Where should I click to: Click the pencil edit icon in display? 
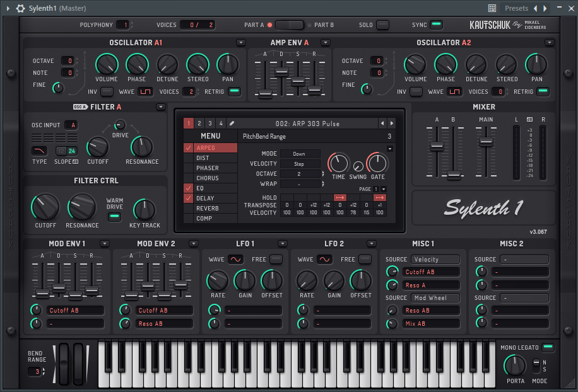click(x=232, y=124)
